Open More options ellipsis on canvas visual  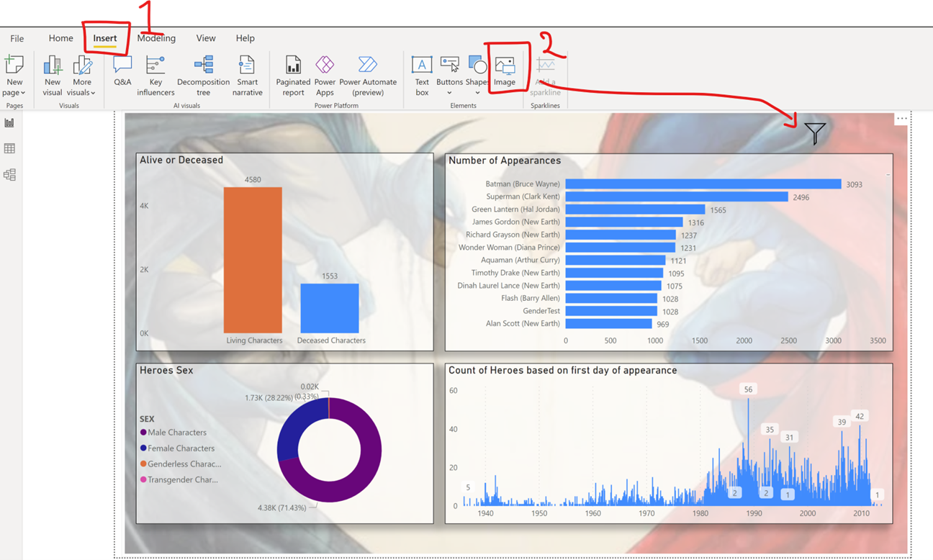[x=901, y=119]
